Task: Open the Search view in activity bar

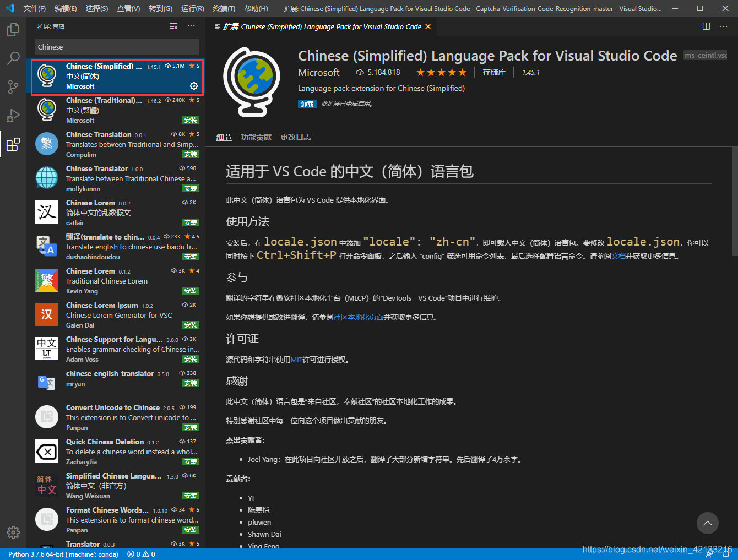Action: coord(13,58)
